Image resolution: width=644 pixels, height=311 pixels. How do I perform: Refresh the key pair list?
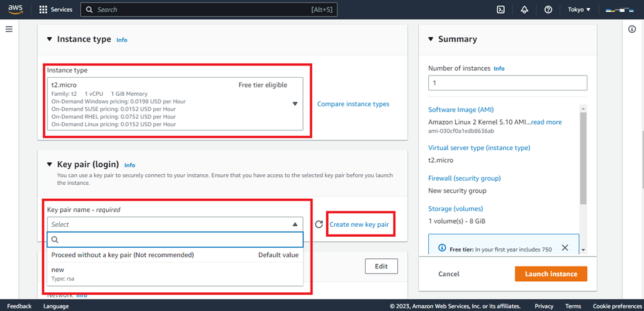pos(319,224)
